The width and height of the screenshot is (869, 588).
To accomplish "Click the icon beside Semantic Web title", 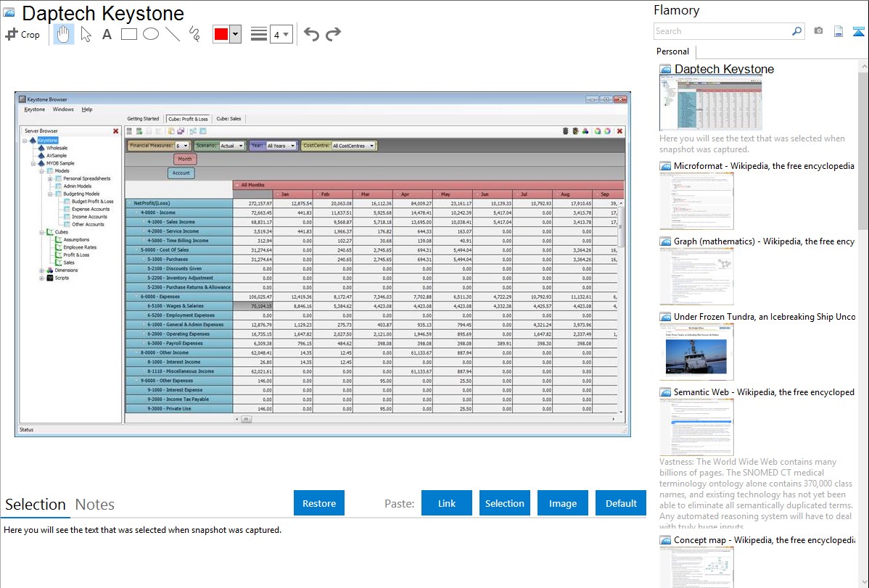I will (x=665, y=392).
